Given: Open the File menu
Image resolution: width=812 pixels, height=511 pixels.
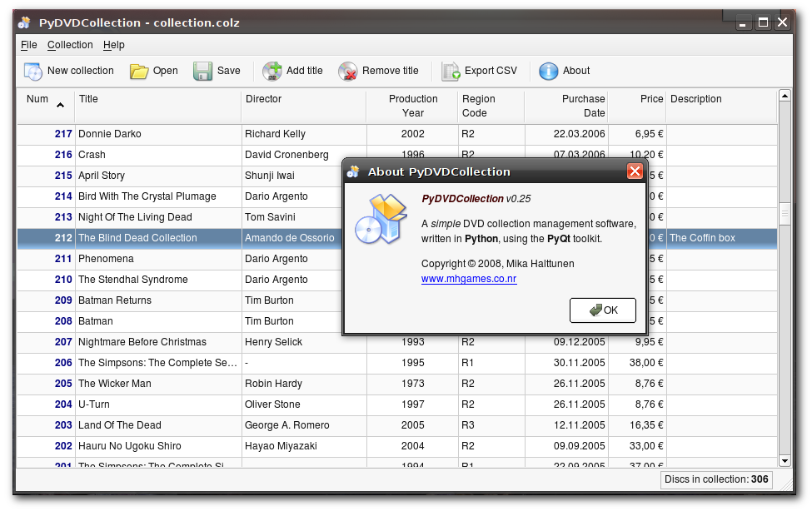Looking at the screenshot, I should tap(29, 45).
